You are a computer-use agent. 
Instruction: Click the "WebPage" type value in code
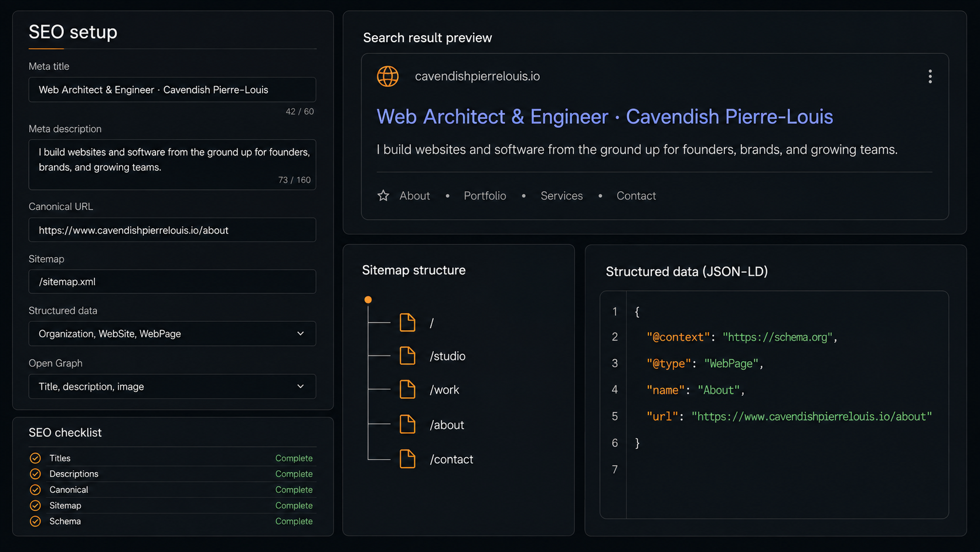(x=731, y=364)
